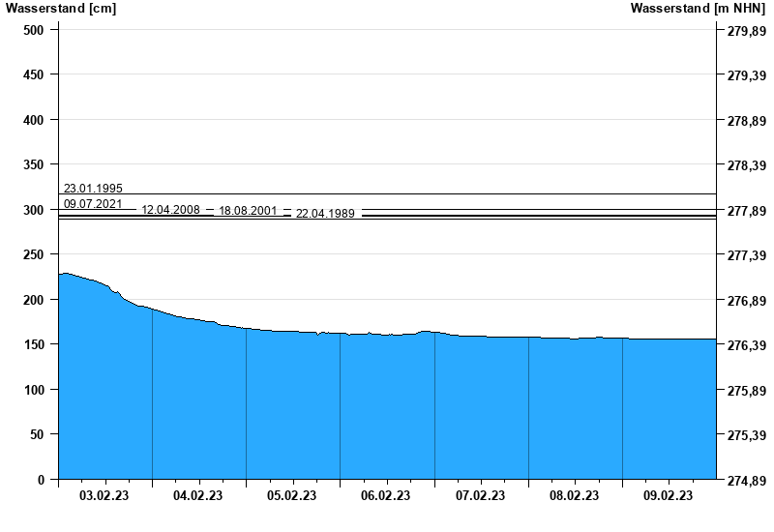Click the 250 value on left axis
Screen dimensions: 774x532
coord(34,254)
